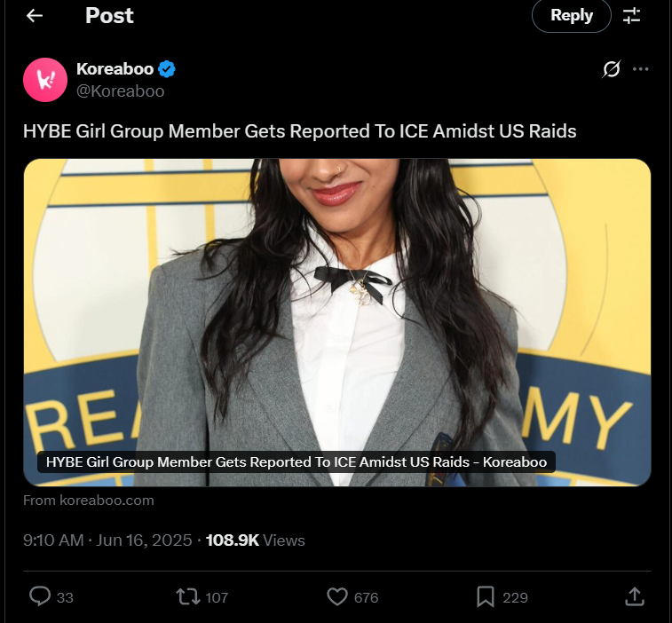Follow the 'From koreaboo.com' source link
672x623 pixels.
89,500
